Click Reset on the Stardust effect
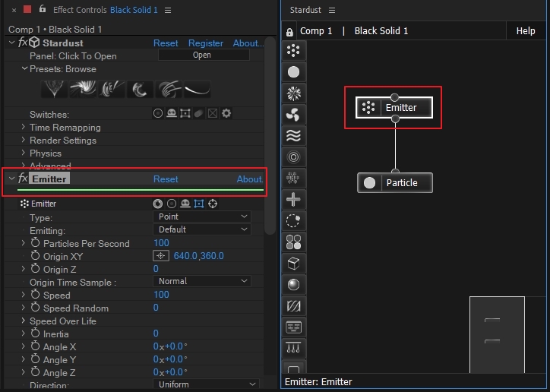 point(166,43)
